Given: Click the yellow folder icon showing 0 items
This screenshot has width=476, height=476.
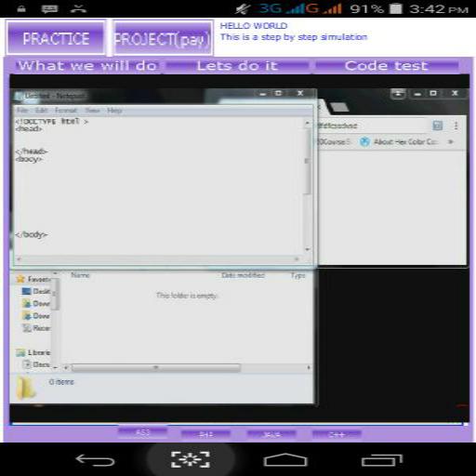Looking at the screenshot, I should click(26, 388).
